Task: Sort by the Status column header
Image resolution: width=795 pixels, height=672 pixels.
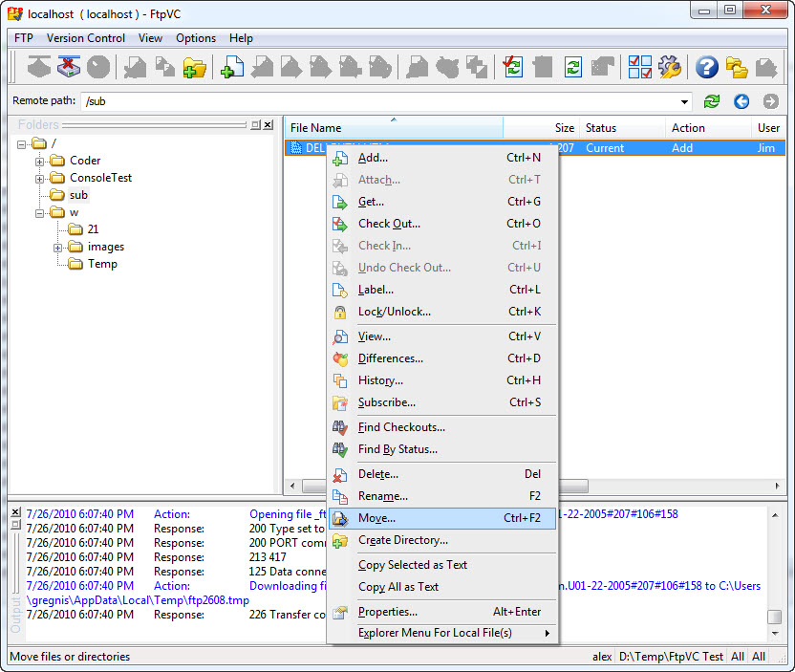Action: (623, 128)
